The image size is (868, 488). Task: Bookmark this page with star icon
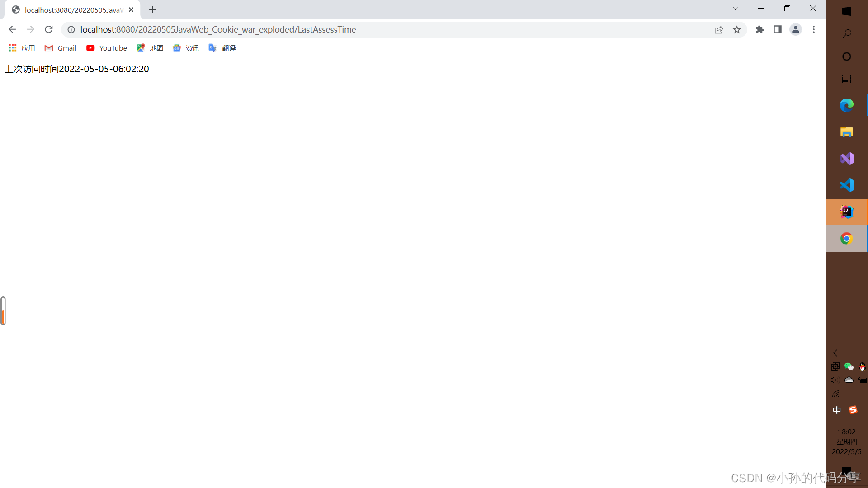tap(737, 29)
